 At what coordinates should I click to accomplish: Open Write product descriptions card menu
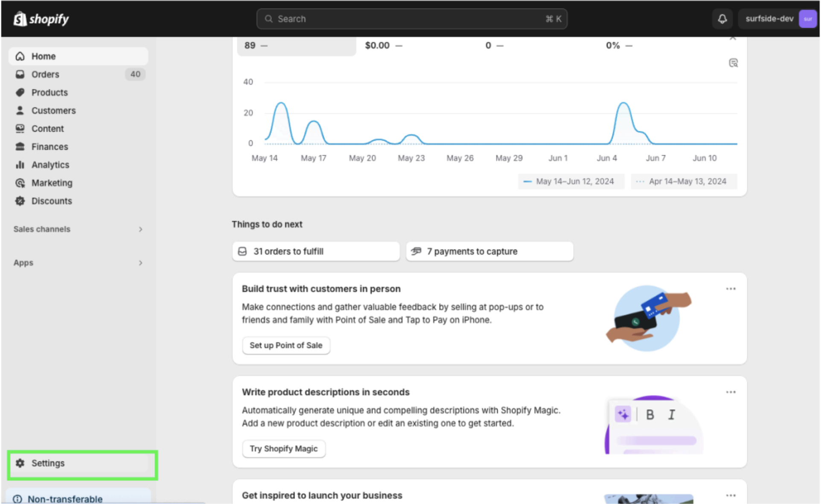point(731,392)
